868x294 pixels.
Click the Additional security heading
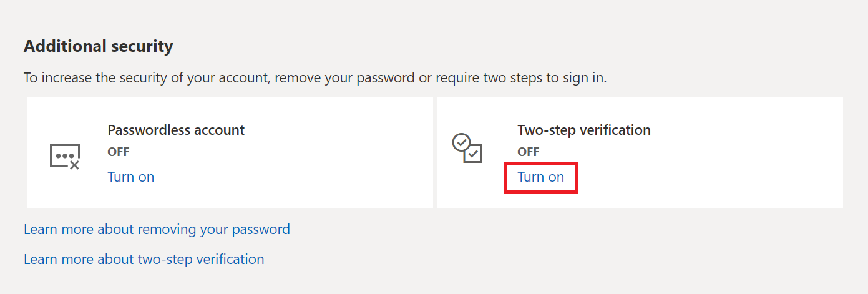(98, 46)
